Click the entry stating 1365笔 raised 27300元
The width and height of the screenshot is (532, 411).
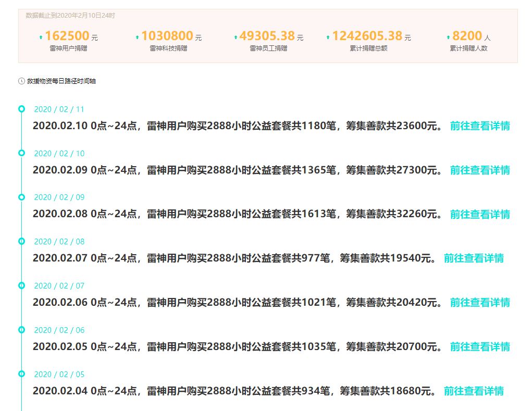click(x=238, y=170)
